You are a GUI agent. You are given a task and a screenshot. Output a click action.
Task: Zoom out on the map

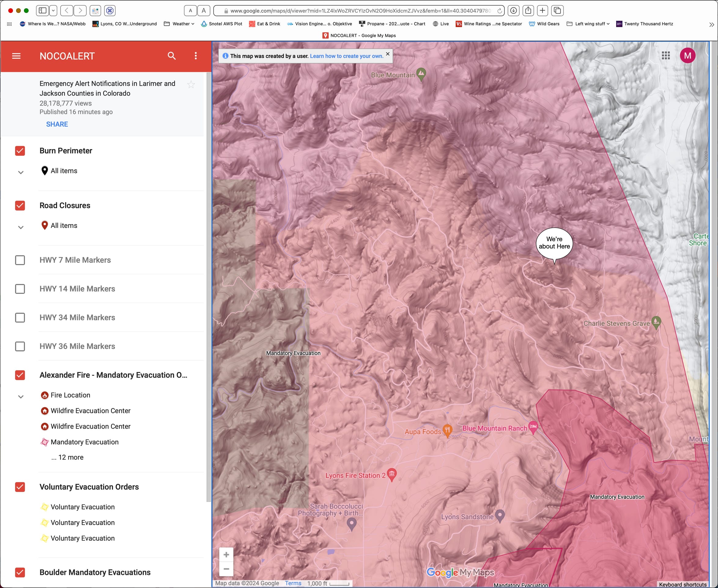point(226,569)
